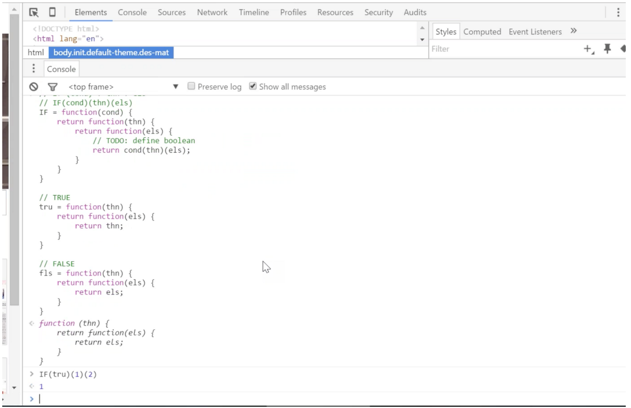
Task: Toggle the device mode icon
Action: (52, 13)
